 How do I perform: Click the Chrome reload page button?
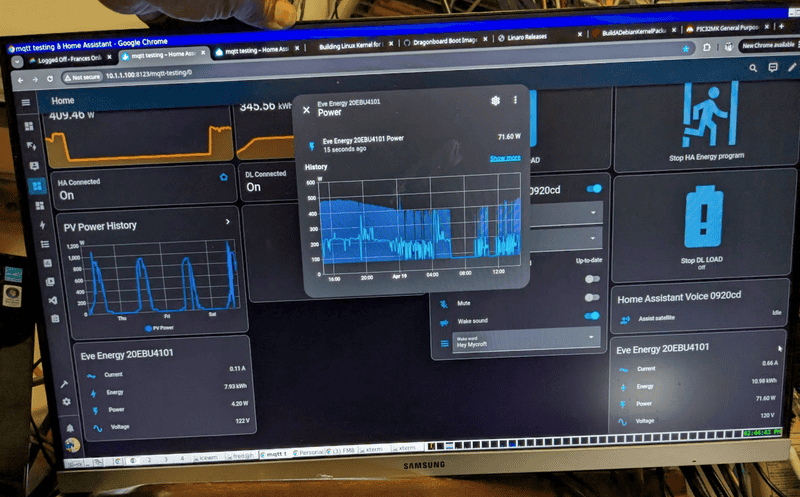[49, 79]
